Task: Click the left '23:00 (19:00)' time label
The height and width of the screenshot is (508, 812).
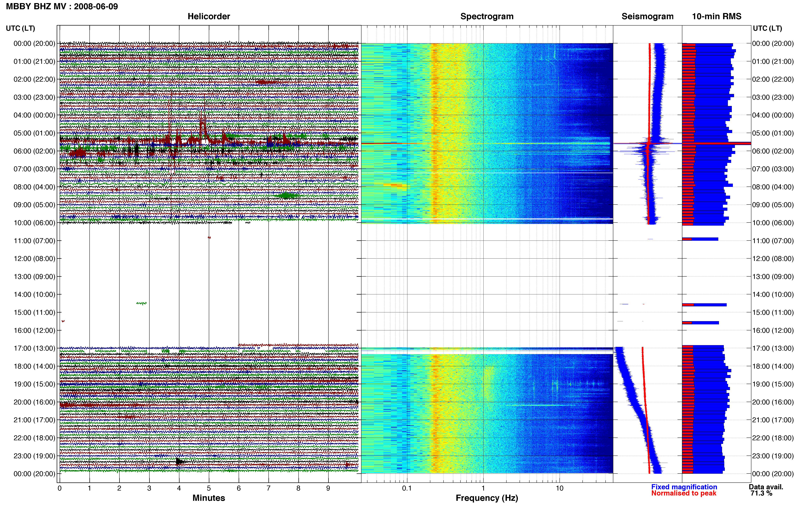Action: tap(34, 456)
